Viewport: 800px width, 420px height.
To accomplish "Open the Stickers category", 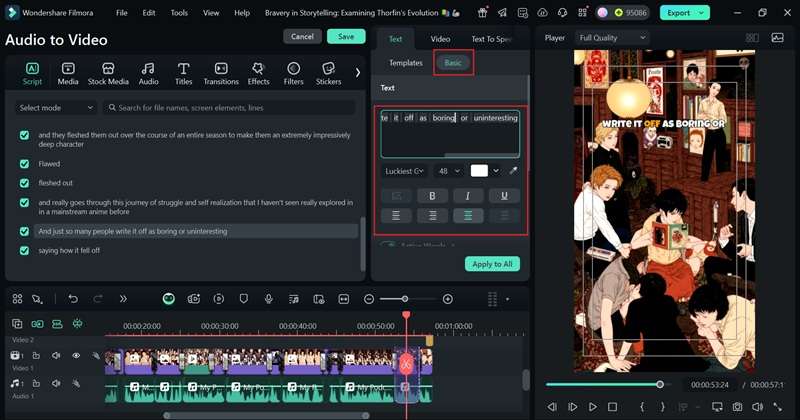I will 329,73.
